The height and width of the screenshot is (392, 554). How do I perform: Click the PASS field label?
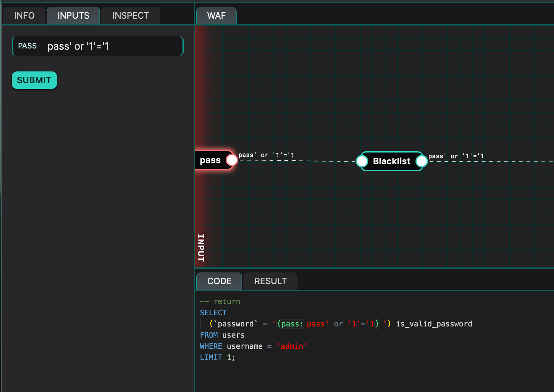pyautogui.click(x=27, y=46)
